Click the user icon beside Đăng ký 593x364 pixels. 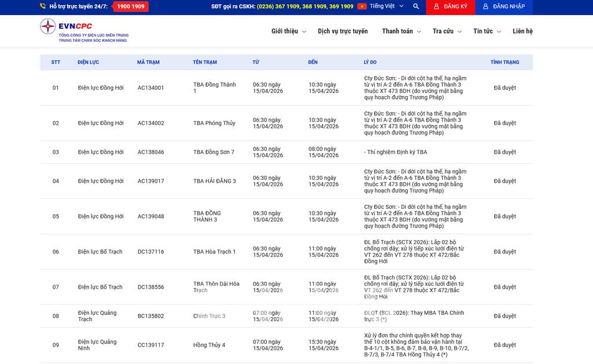tap(437, 6)
